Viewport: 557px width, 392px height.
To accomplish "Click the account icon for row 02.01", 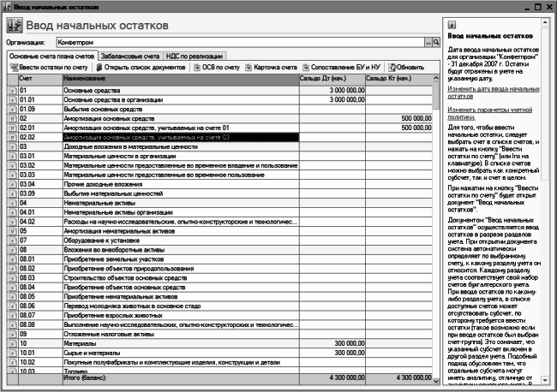I will click(x=13, y=128).
